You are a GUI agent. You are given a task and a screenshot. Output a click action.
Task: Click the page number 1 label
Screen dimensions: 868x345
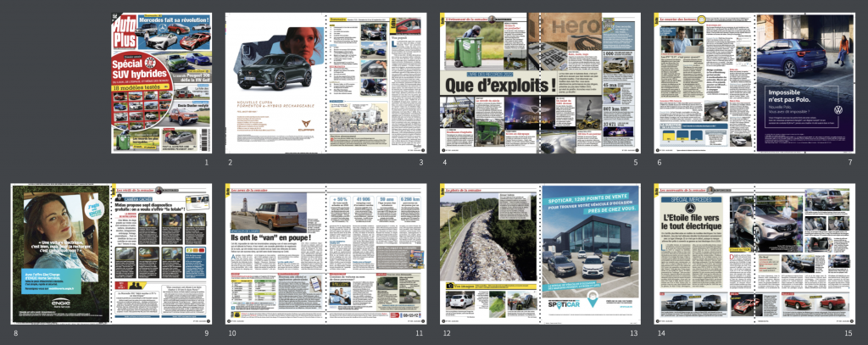click(206, 162)
